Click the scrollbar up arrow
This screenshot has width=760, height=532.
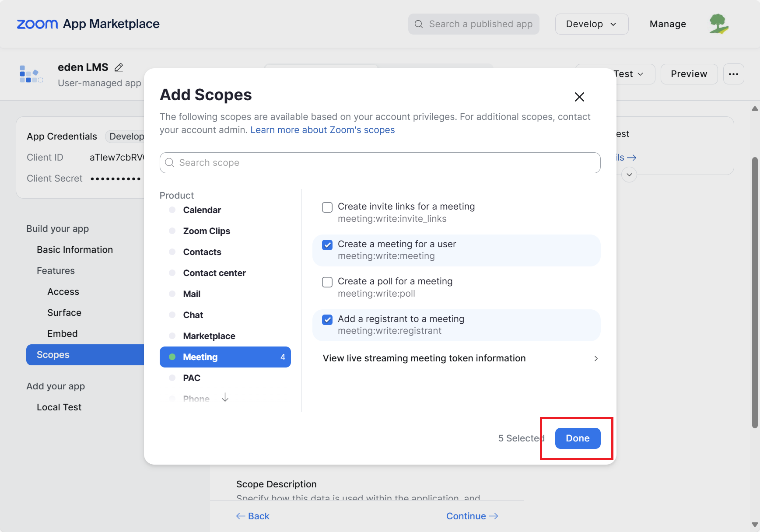coord(755,108)
